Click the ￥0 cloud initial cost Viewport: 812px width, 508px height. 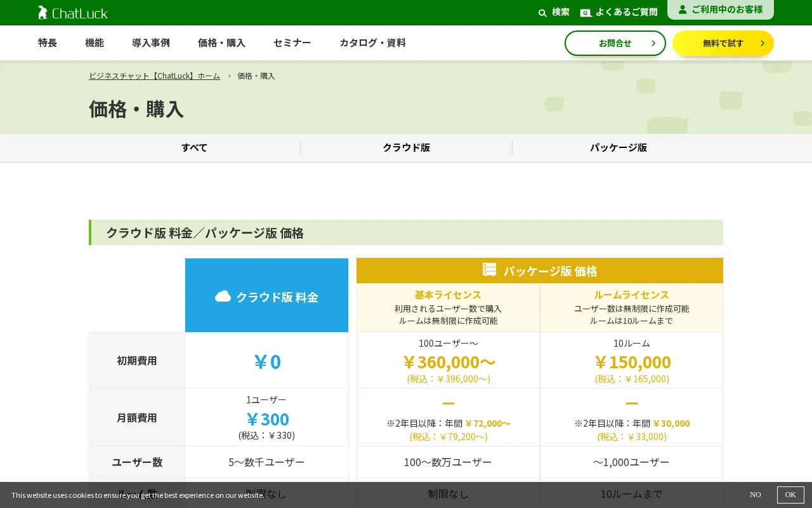pos(266,362)
